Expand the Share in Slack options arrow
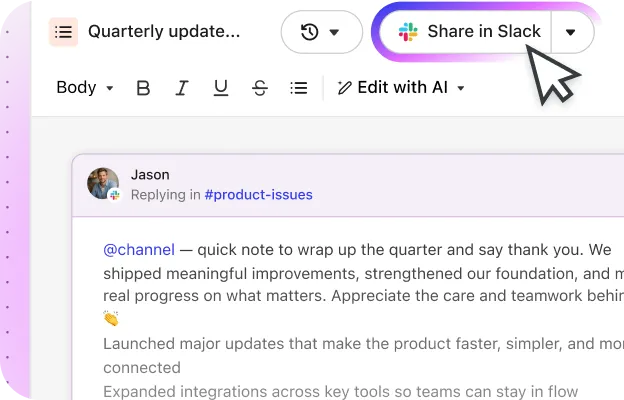The width and height of the screenshot is (624, 400). click(571, 32)
